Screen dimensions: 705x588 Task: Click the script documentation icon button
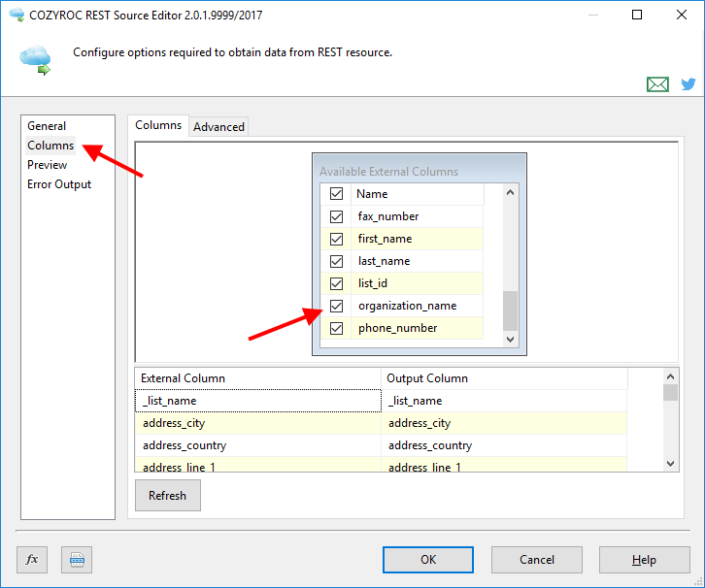(77, 560)
